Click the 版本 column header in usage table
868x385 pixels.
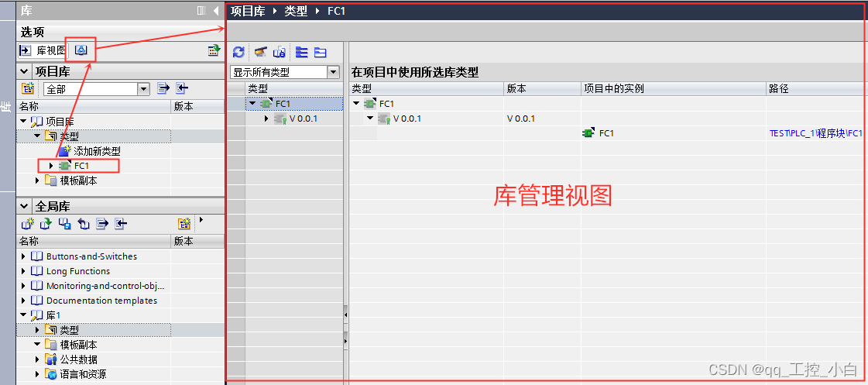542,88
